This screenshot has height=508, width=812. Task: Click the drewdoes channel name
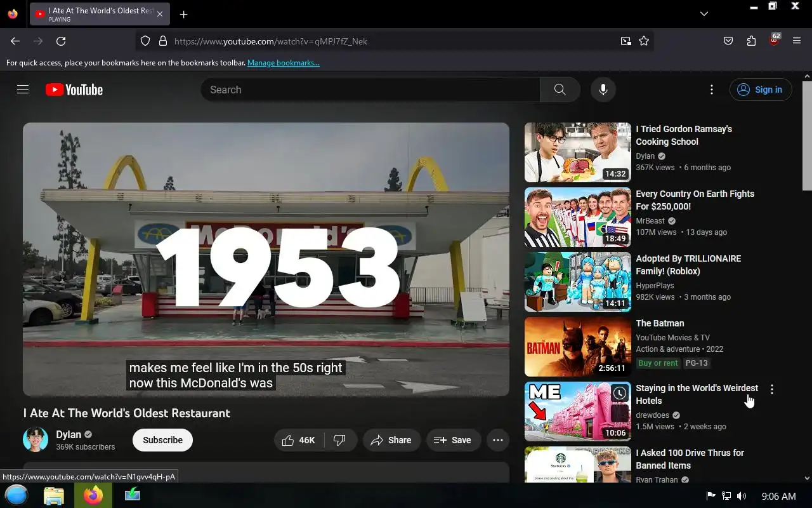tap(652, 415)
